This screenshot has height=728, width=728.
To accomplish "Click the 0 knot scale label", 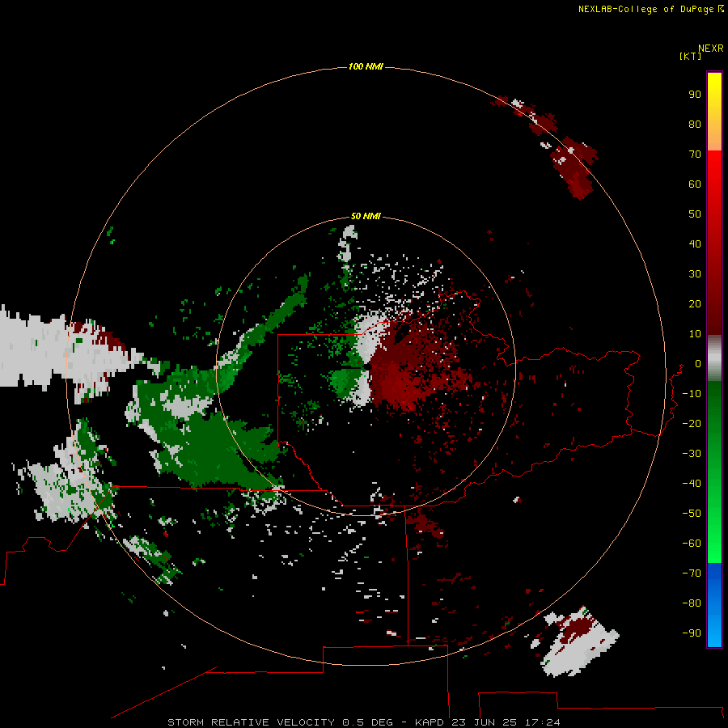I will tap(697, 363).
